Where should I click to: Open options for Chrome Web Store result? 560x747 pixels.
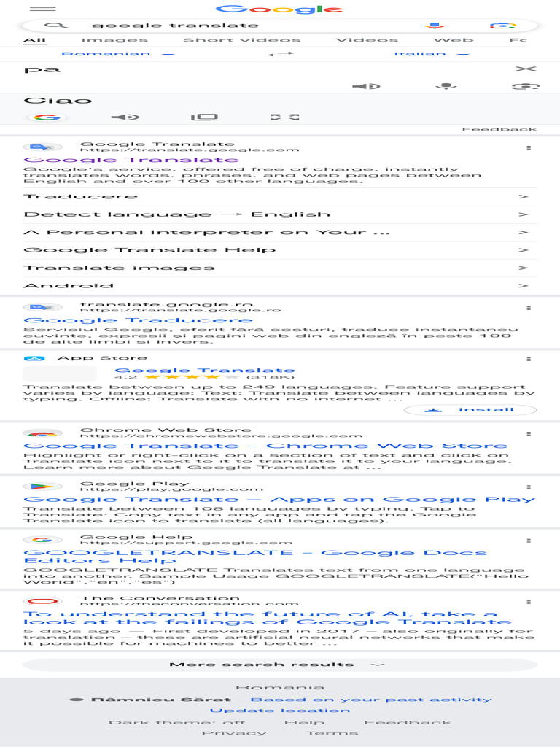(x=529, y=433)
